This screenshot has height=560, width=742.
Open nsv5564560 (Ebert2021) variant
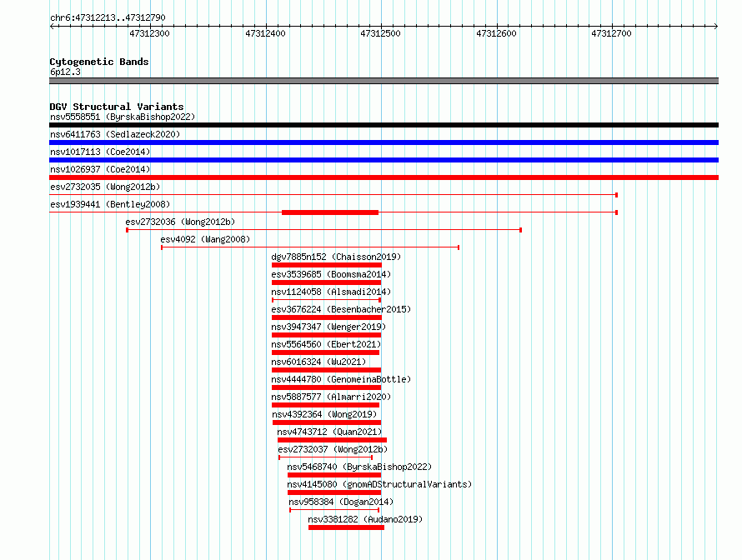326,344
